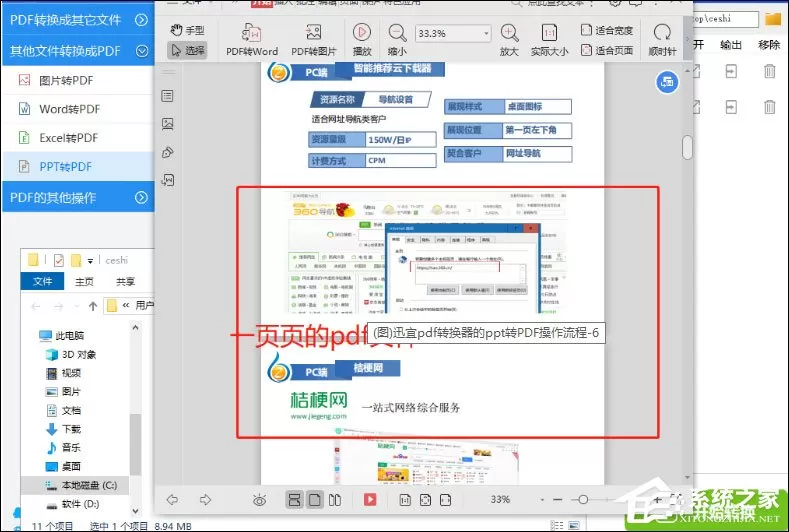Open the 主页 tab in Explorer

coord(84,281)
